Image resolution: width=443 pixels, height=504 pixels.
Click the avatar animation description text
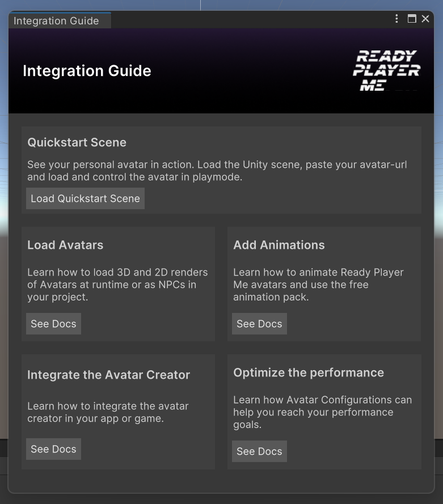tap(318, 284)
